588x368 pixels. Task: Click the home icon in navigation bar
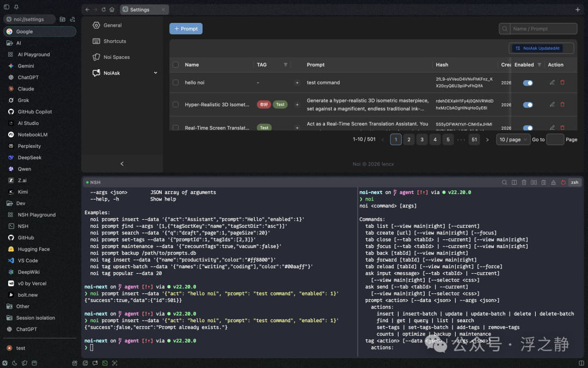(112, 10)
